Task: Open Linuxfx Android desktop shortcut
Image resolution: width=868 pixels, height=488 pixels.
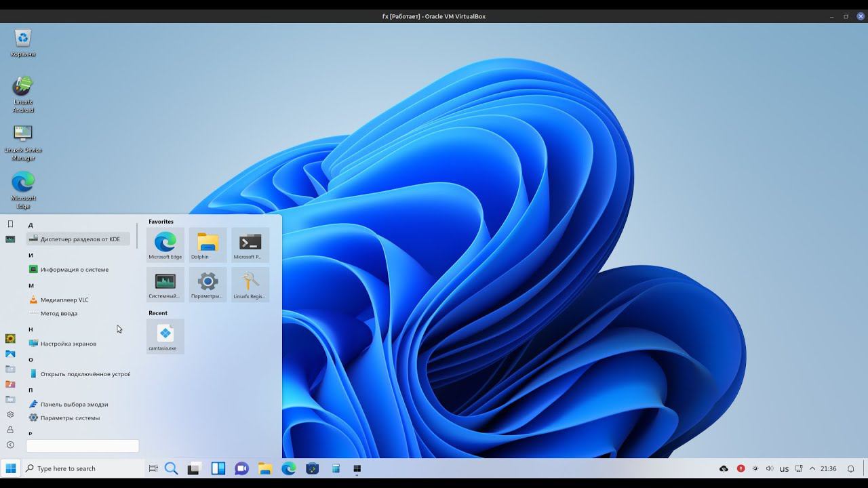Action: pos(23,94)
